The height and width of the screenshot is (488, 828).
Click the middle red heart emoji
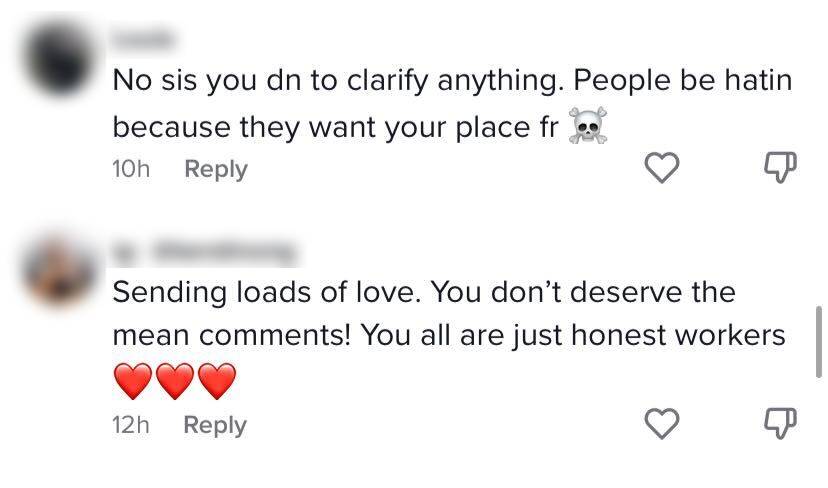[x=174, y=380]
